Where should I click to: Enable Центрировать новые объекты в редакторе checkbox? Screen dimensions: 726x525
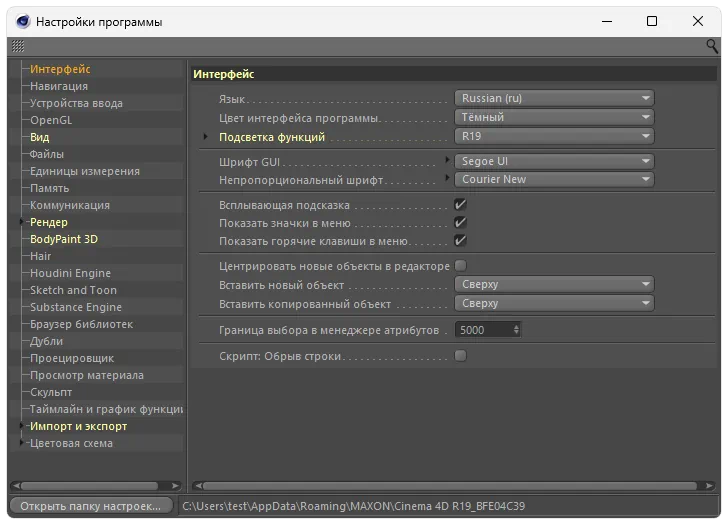click(460, 266)
